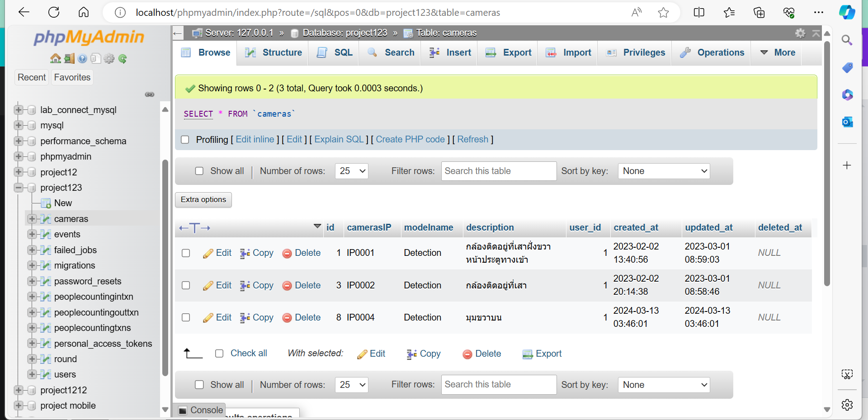Click the Copy icon for IP0004 row
The width and height of the screenshot is (868, 420).
pos(245,318)
